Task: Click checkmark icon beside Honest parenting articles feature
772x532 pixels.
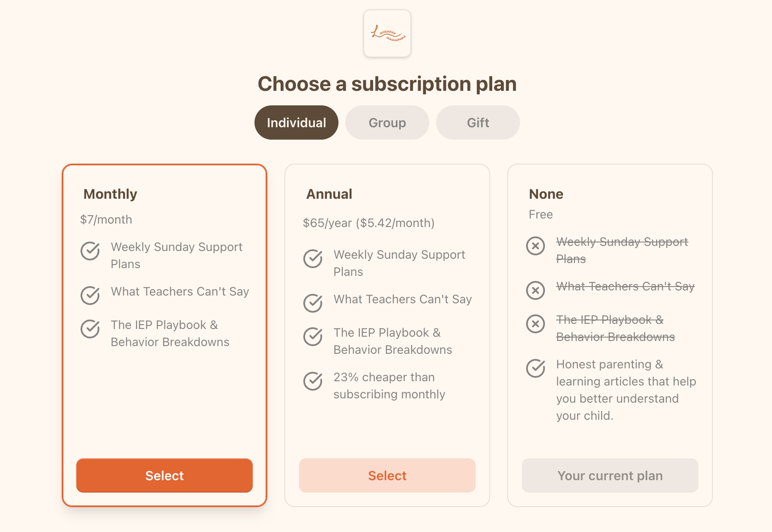Action: pyautogui.click(x=536, y=368)
